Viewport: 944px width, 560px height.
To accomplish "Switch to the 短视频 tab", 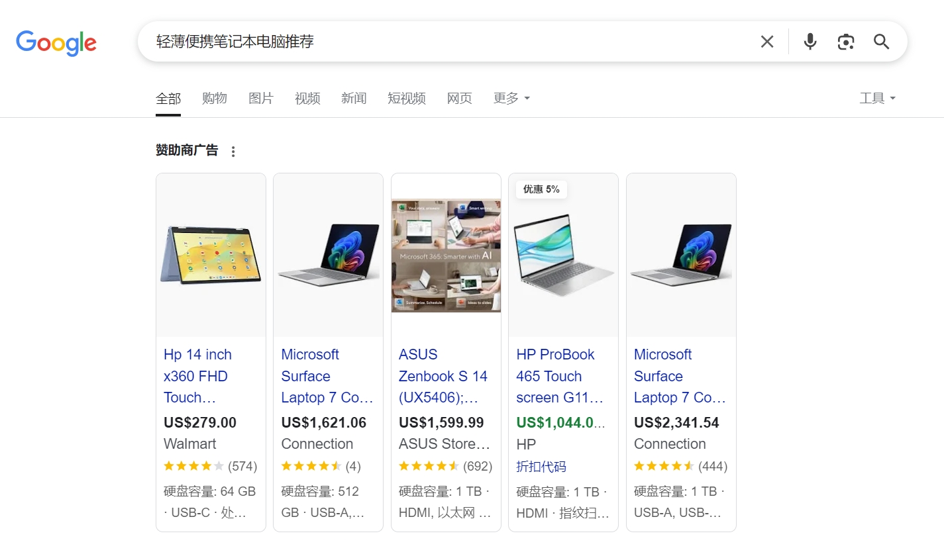I will point(407,99).
